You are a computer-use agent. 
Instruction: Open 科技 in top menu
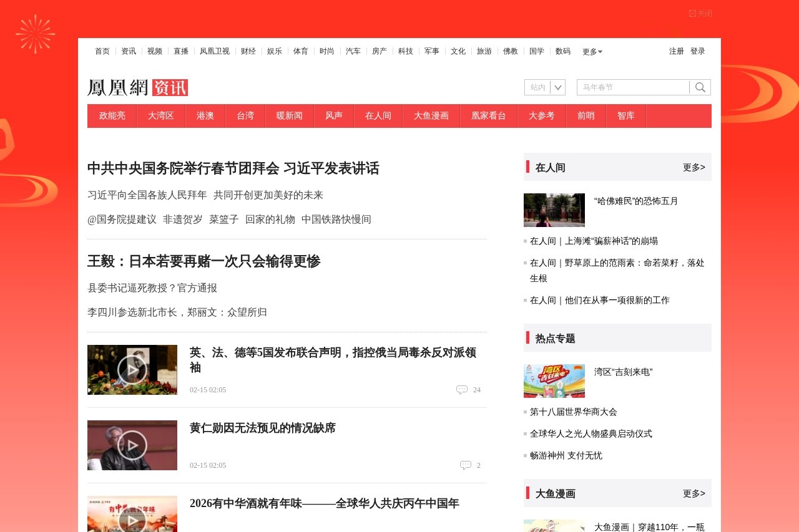(x=406, y=51)
